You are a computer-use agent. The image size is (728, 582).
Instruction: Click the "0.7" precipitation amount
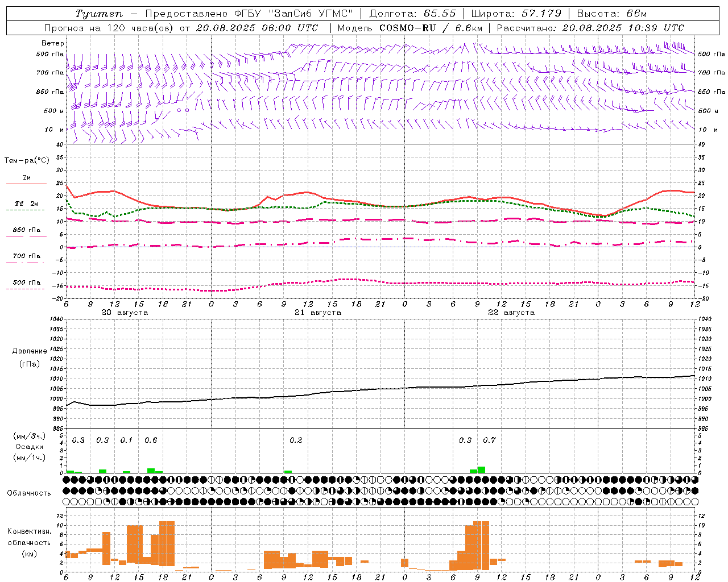[x=489, y=440]
